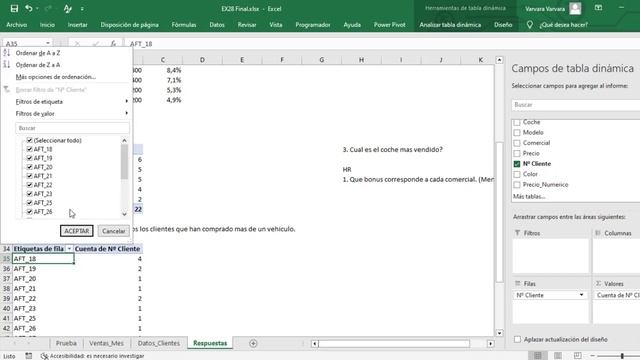Click the filter list scrollbar thumb
The width and height of the screenshot is (640, 360).
pyautogui.click(x=124, y=162)
